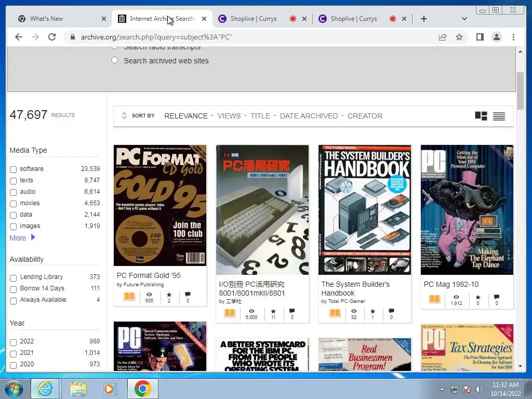The height and width of the screenshot is (399, 532).
Task: Select Search archived web sites radio button
Action: [x=115, y=60]
